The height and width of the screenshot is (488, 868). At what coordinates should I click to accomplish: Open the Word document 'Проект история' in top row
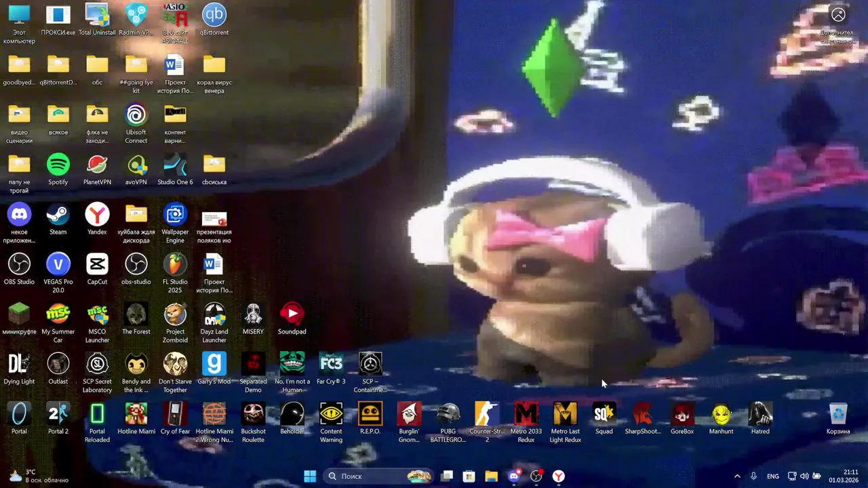[175, 75]
